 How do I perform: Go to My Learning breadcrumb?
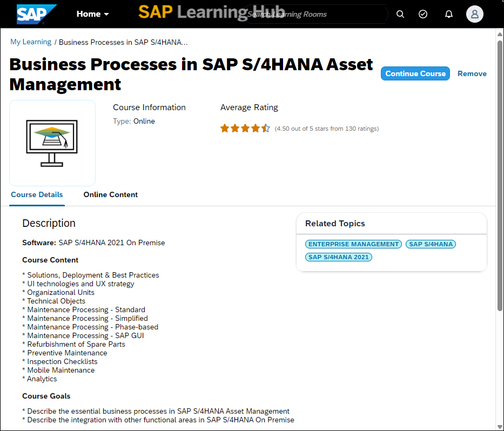31,42
